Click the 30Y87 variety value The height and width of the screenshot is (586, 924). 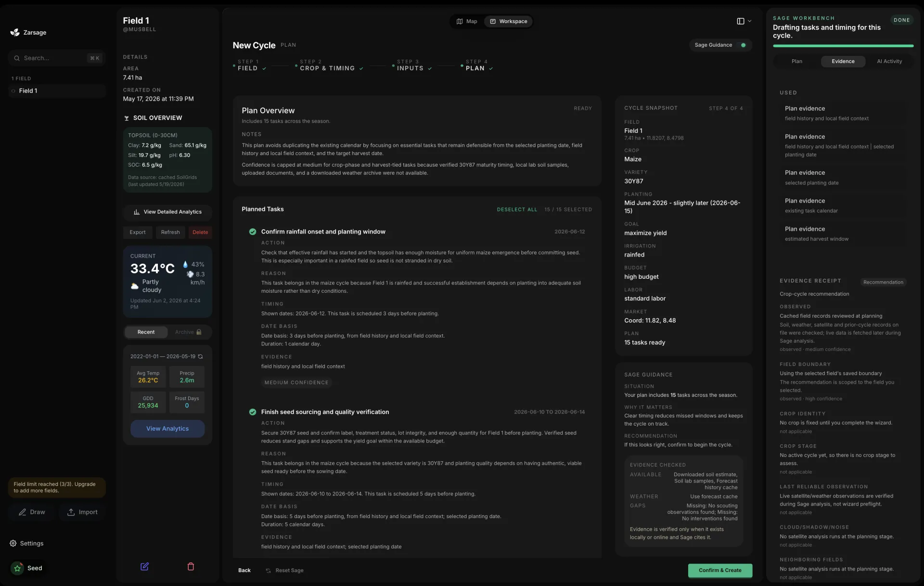[633, 182]
